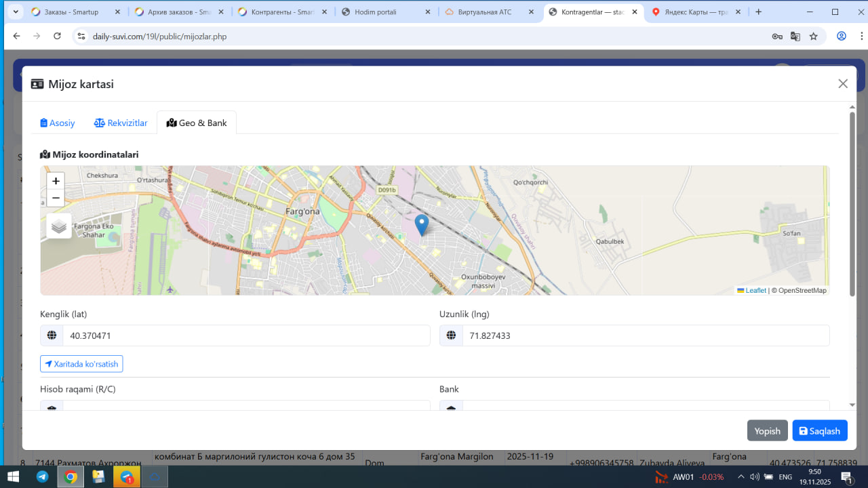Click the Kenglik (lat) input field
868x488 pixels.
pyautogui.click(x=247, y=335)
